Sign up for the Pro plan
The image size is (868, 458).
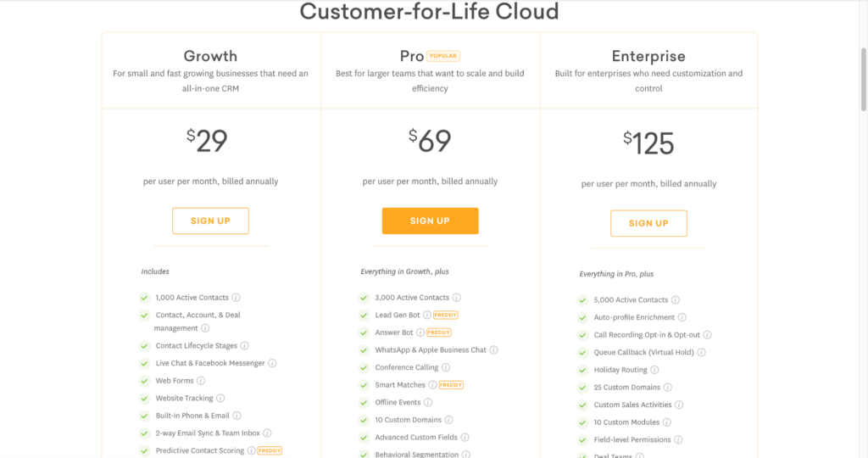pyautogui.click(x=430, y=221)
